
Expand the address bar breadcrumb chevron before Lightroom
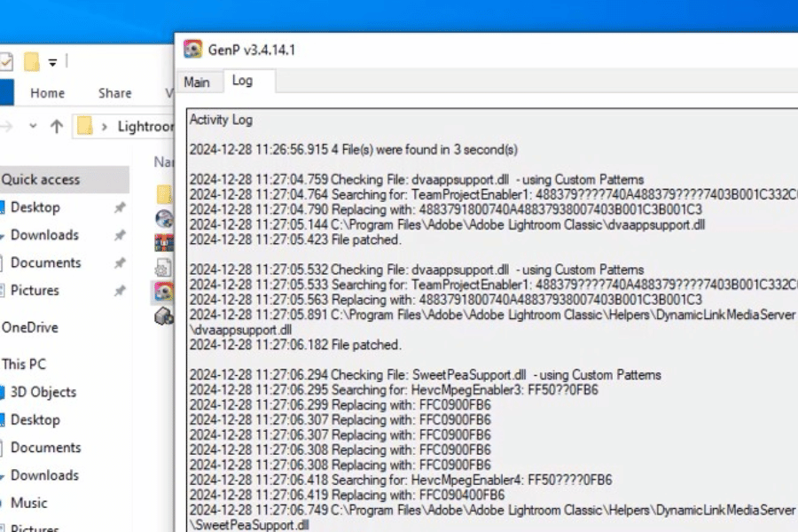pyautogui.click(x=106, y=127)
